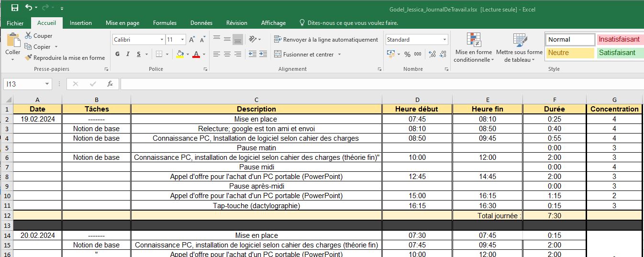Decrease font size with the small A icon
Screen dimensions: 644x257
[203, 40]
